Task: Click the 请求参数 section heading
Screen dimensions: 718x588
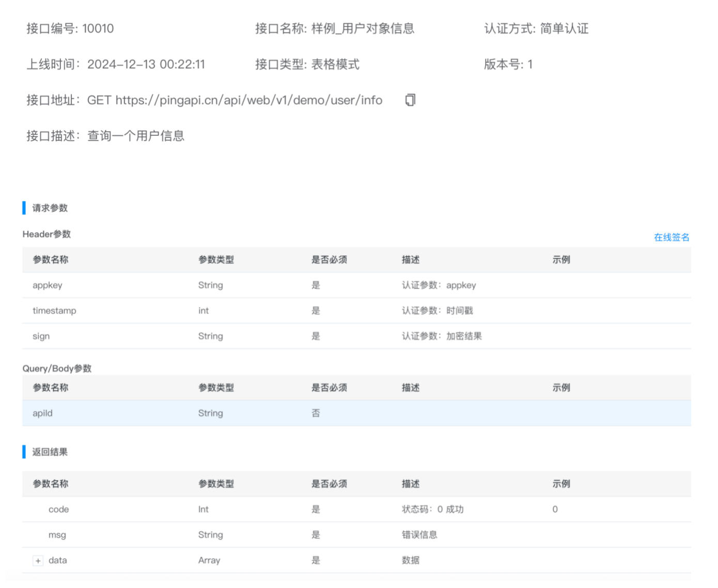Action: point(50,208)
